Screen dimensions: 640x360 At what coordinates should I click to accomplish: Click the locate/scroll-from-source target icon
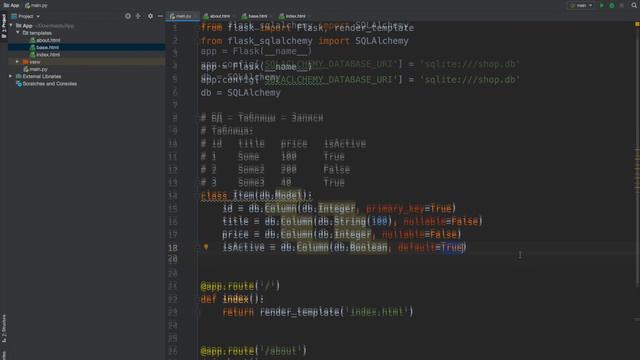pos(128,16)
